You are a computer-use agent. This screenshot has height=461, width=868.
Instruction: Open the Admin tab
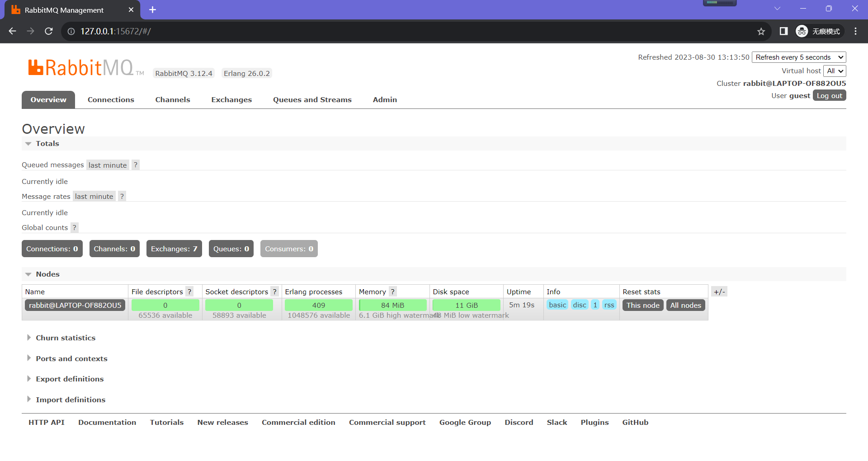tap(385, 100)
